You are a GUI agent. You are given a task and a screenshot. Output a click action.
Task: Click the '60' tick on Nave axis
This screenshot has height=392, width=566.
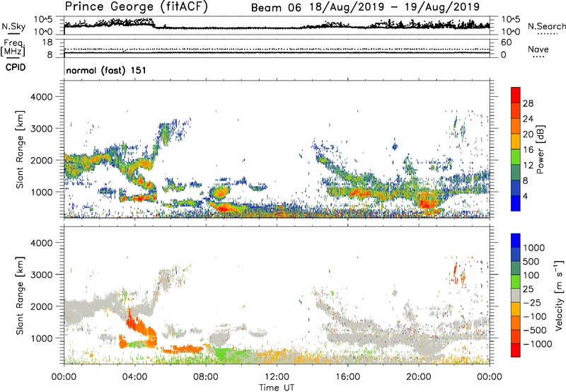506,42
